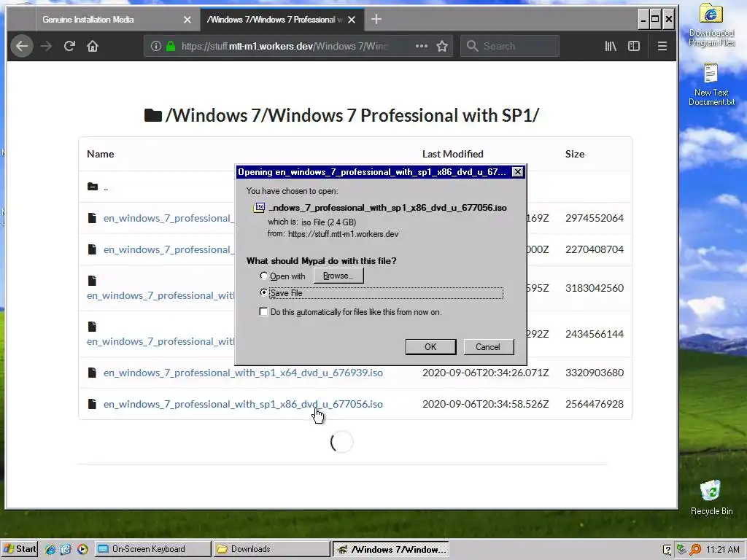
Task: Check Do this automatically for files
Action: pos(263,312)
